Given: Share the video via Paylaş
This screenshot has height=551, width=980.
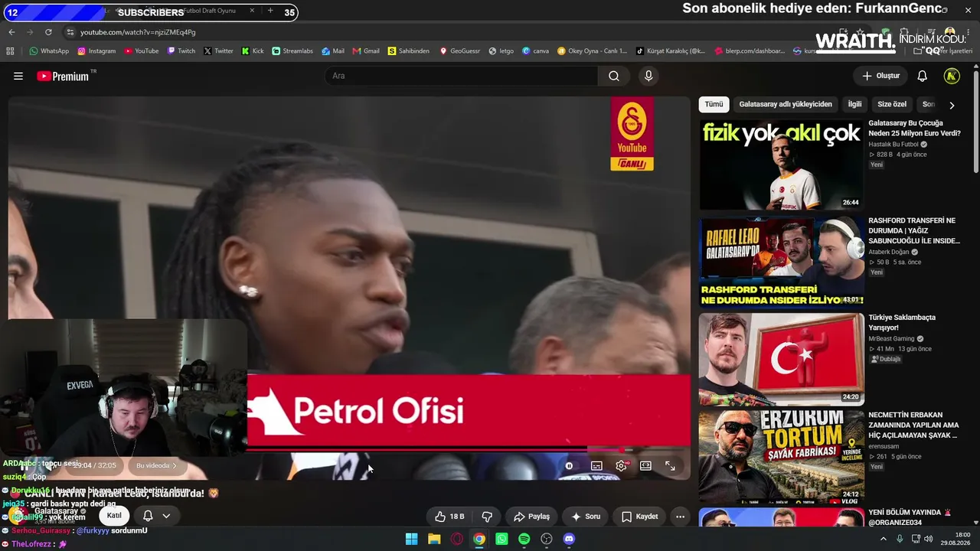Looking at the screenshot, I should click(531, 517).
